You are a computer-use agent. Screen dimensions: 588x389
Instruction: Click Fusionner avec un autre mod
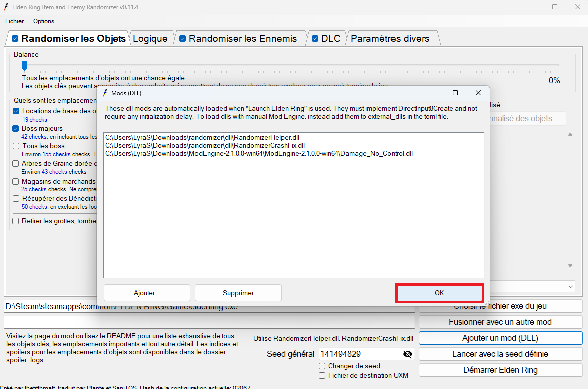(500, 322)
